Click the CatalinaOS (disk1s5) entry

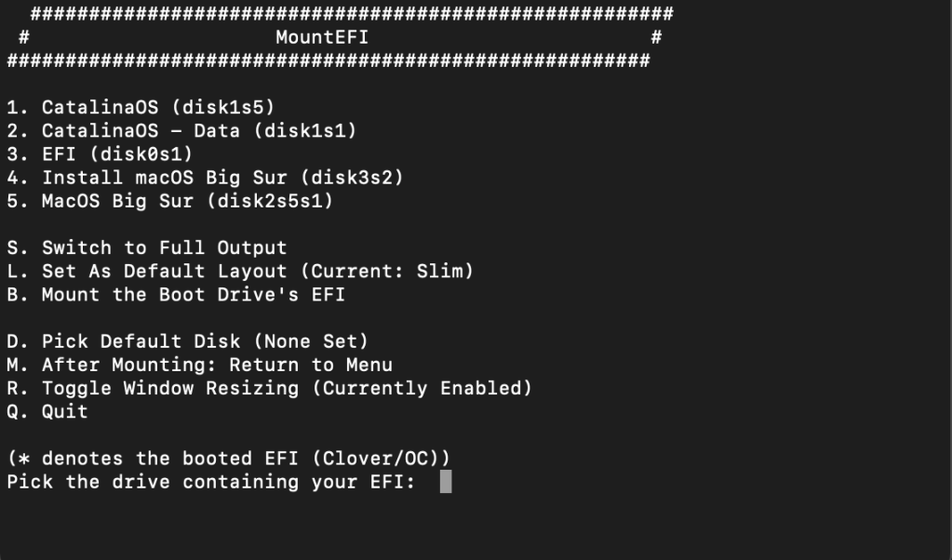[x=141, y=108]
